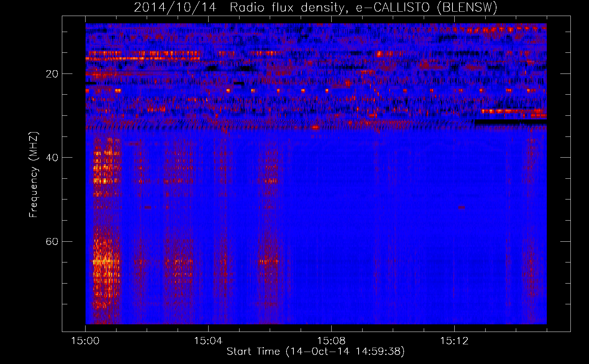
Task: Click the '15:08' time tick label
Action: tap(331, 341)
